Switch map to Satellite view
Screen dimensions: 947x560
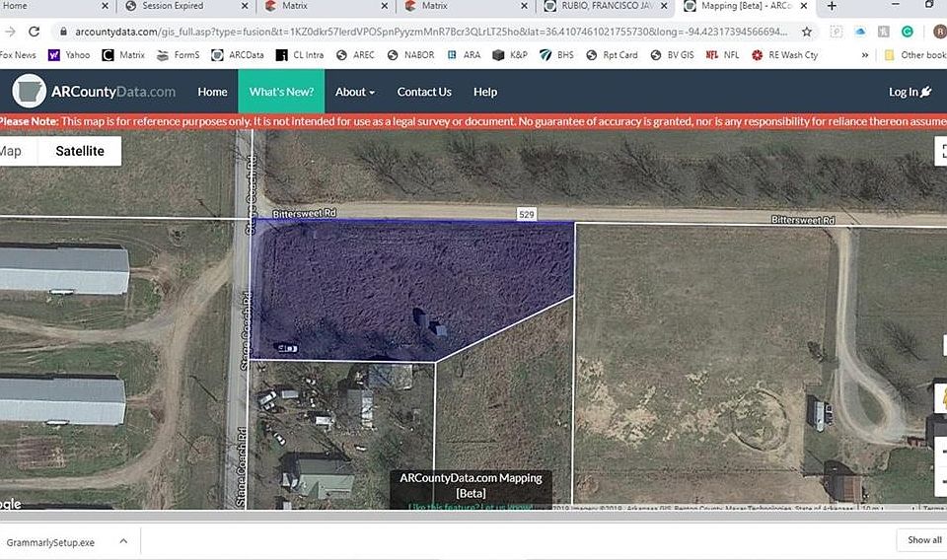tap(80, 151)
